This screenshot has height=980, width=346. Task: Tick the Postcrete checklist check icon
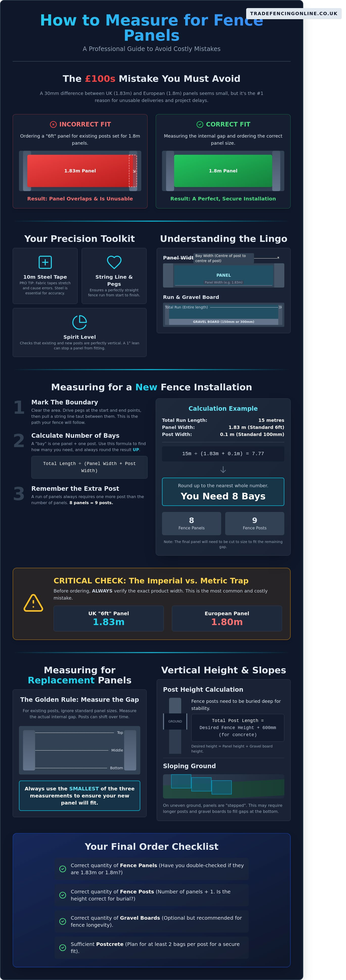(63, 948)
